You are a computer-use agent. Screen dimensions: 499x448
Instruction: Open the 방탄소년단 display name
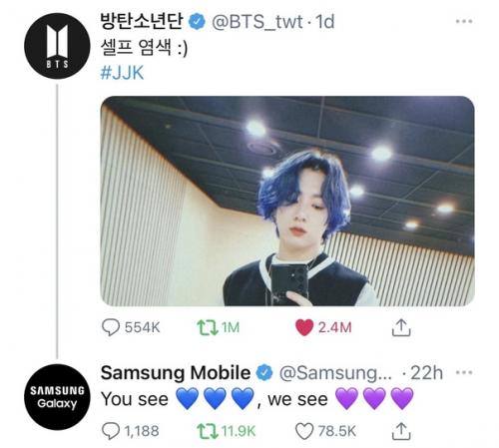[x=142, y=21]
